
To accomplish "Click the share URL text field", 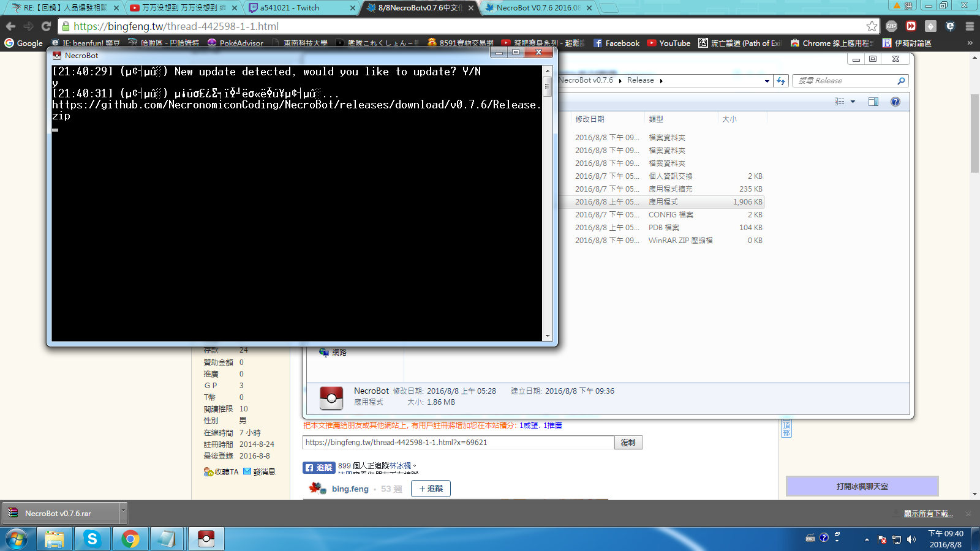I will point(458,443).
